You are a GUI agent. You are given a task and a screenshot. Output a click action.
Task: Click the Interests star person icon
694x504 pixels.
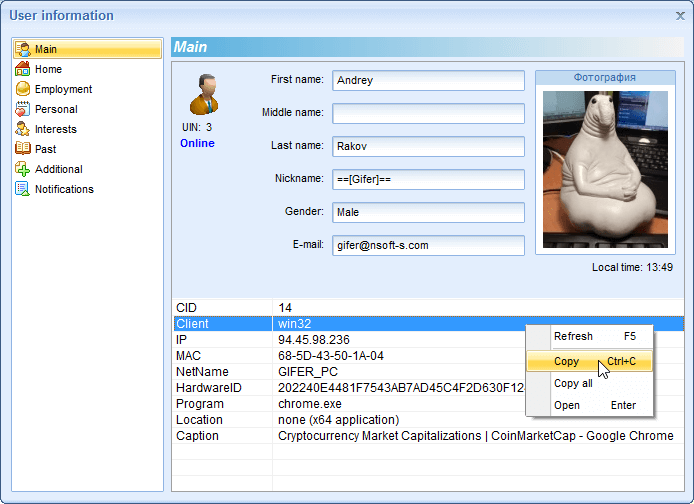coord(23,129)
